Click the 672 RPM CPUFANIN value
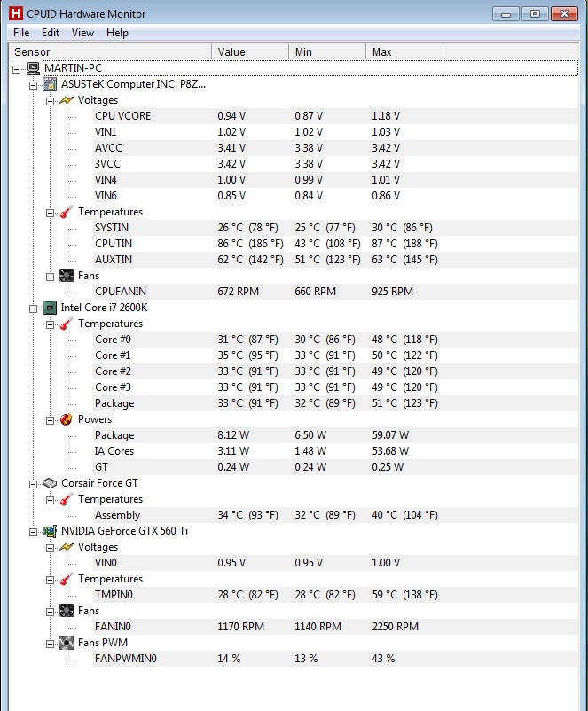 point(239,292)
